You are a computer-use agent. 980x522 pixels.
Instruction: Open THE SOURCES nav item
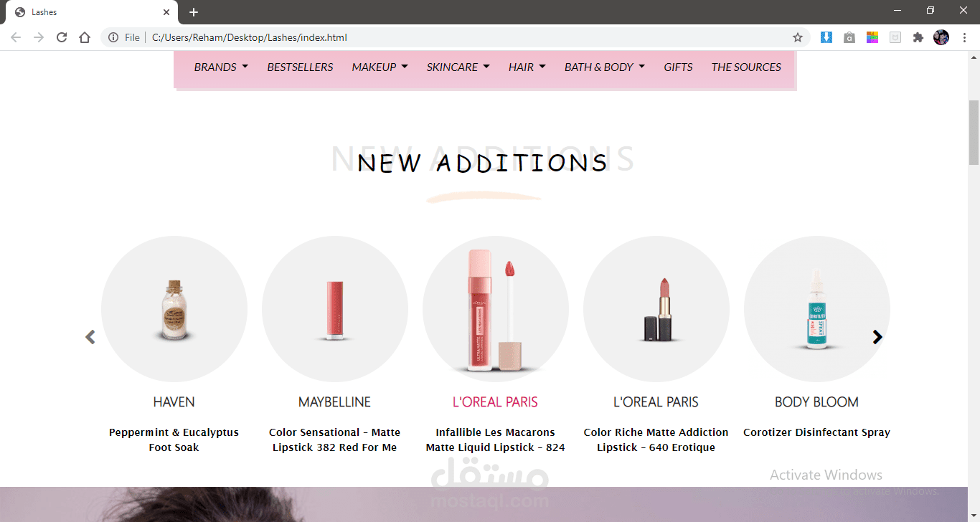[x=746, y=67]
